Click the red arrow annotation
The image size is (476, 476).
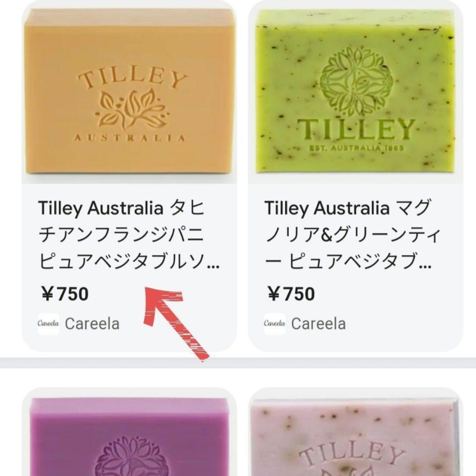[174, 323]
